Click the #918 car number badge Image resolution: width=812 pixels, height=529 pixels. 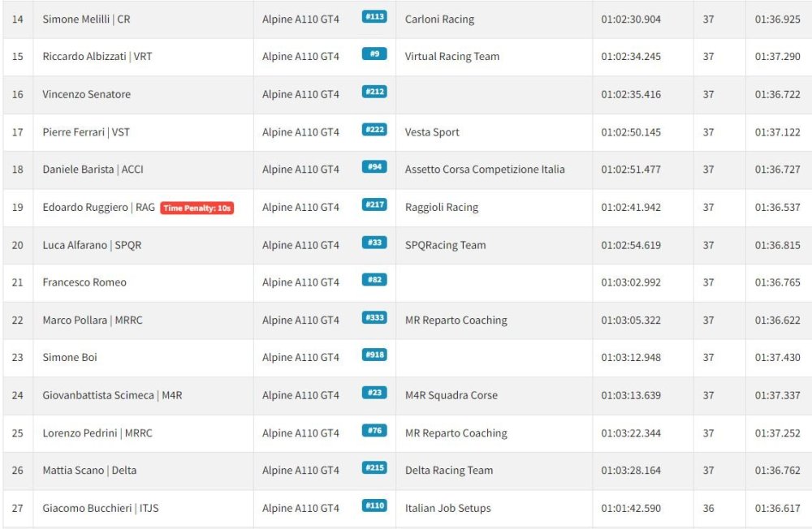click(x=374, y=355)
